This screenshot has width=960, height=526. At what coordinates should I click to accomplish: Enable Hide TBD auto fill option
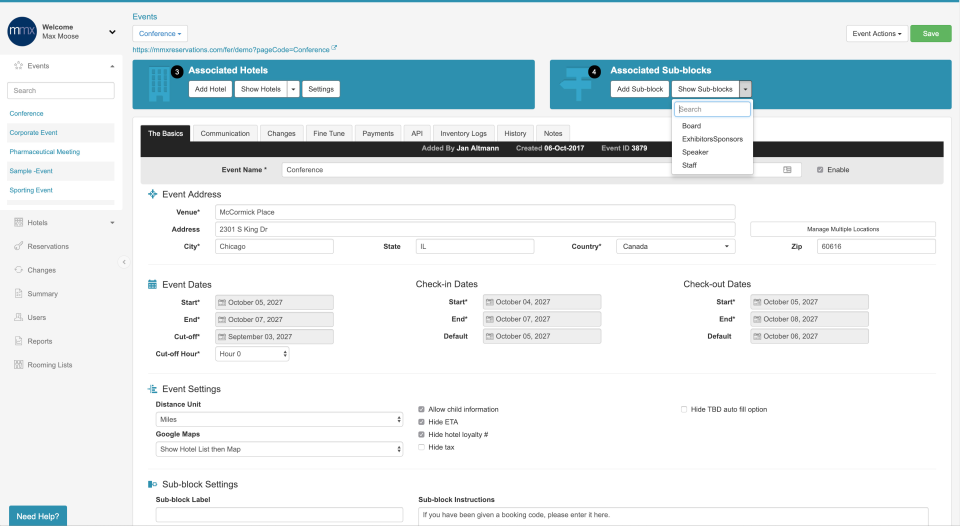click(x=684, y=409)
